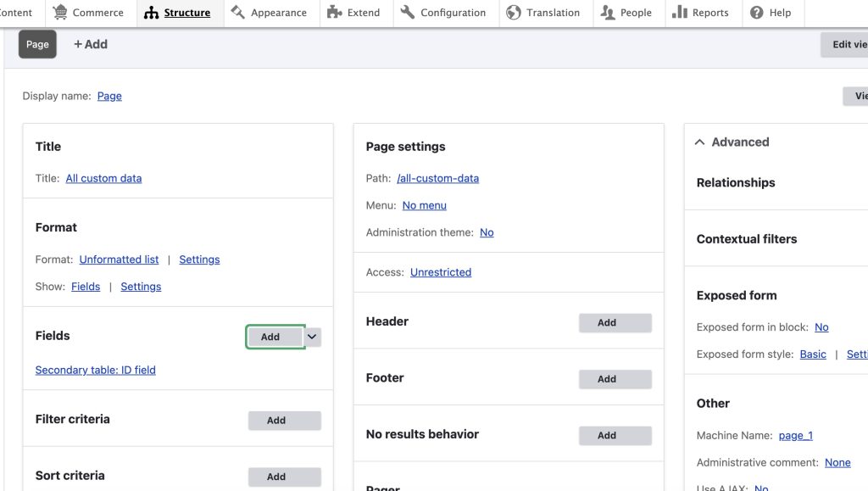Open the Extend menu
Viewport: 868px width, 491px height.
click(x=357, y=13)
